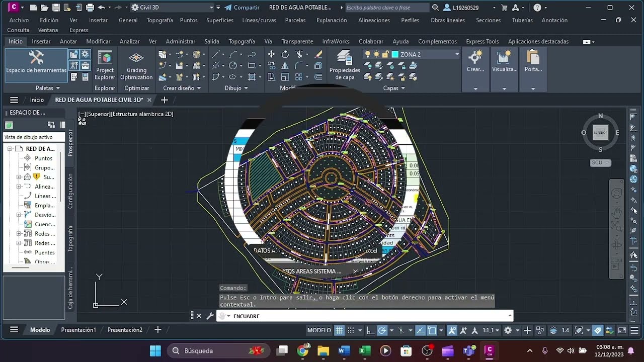
Task: Click the customization wrench in command line
Action: click(x=210, y=316)
